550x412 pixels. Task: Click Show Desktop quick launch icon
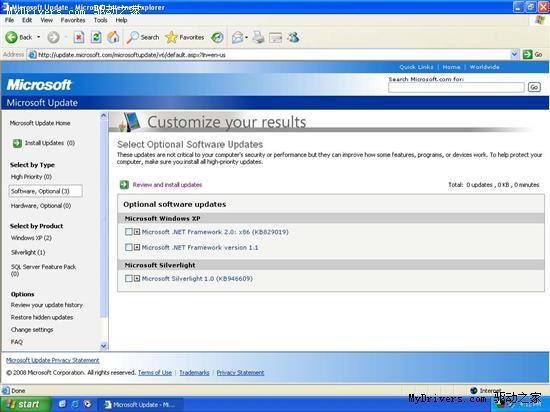click(62, 404)
